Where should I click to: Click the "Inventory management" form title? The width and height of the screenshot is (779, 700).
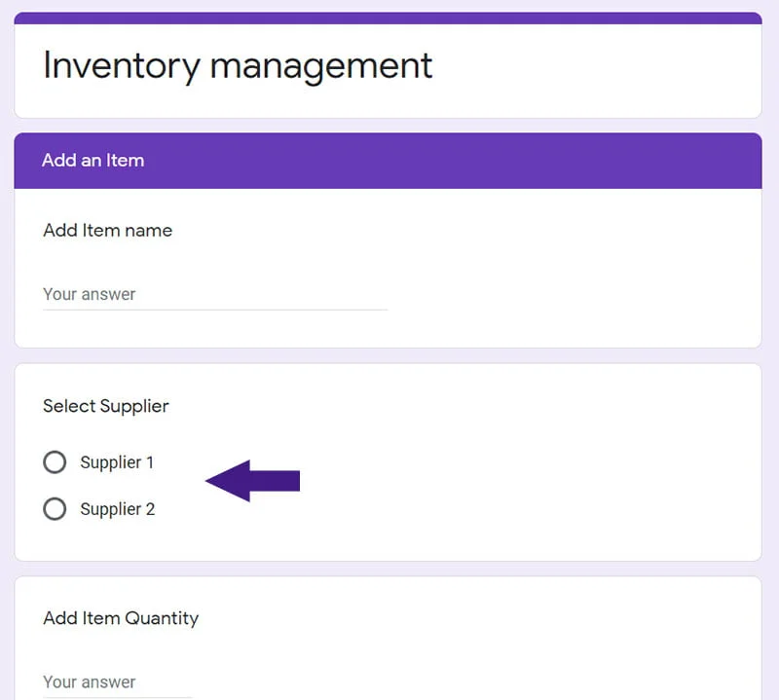(238, 65)
